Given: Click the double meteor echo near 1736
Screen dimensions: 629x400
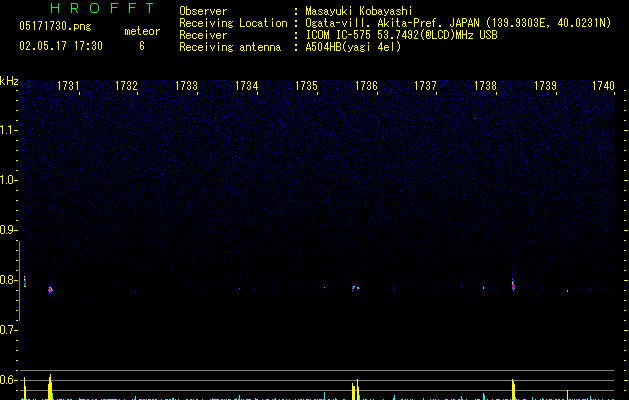Looking at the screenshot, I should click(x=356, y=288).
